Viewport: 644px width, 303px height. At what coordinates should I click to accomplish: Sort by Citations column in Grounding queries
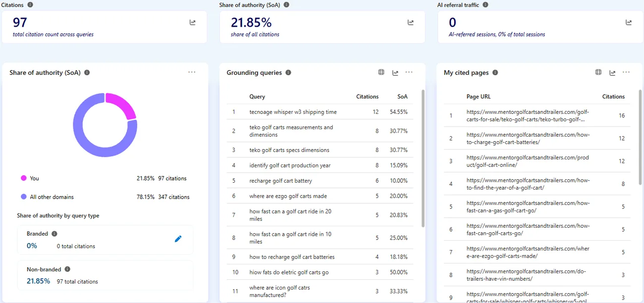[367, 97]
